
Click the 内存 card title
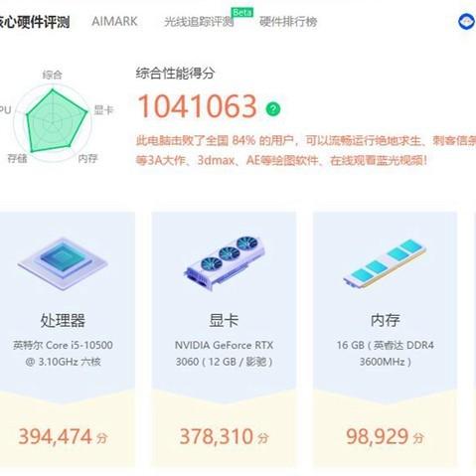(385, 320)
